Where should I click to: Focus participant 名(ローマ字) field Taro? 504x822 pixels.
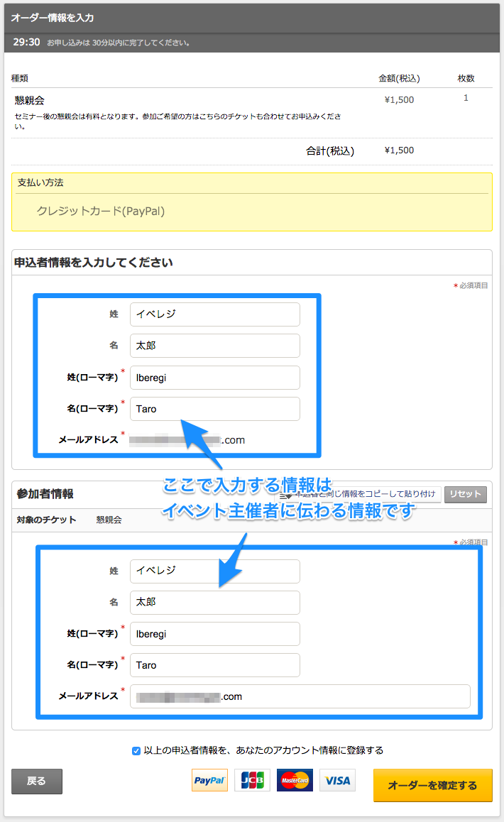point(215,665)
